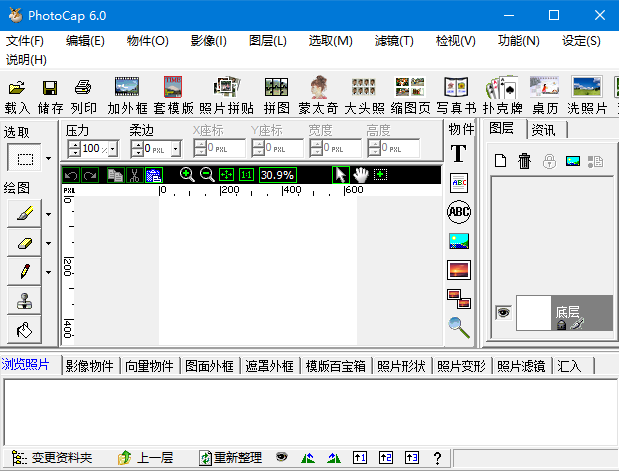Viewport: 619px width, 471px height.
Task: Click the 载入 (Load) folder icon
Action: tap(17, 87)
